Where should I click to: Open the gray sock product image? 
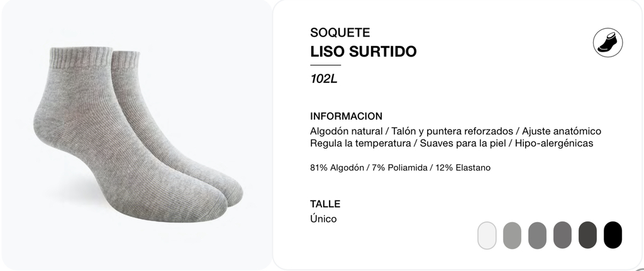(138, 135)
